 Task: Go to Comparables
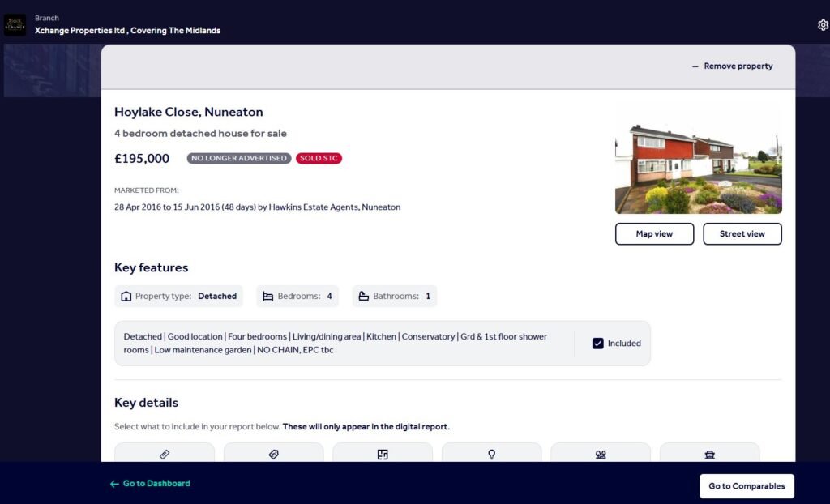747,486
